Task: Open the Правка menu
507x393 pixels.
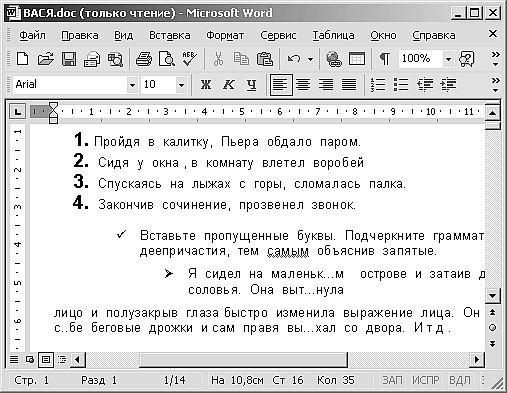Action: (x=80, y=35)
